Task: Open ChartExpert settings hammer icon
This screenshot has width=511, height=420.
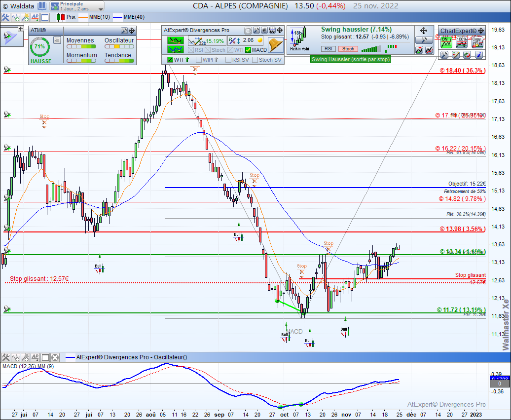Action: point(444,55)
